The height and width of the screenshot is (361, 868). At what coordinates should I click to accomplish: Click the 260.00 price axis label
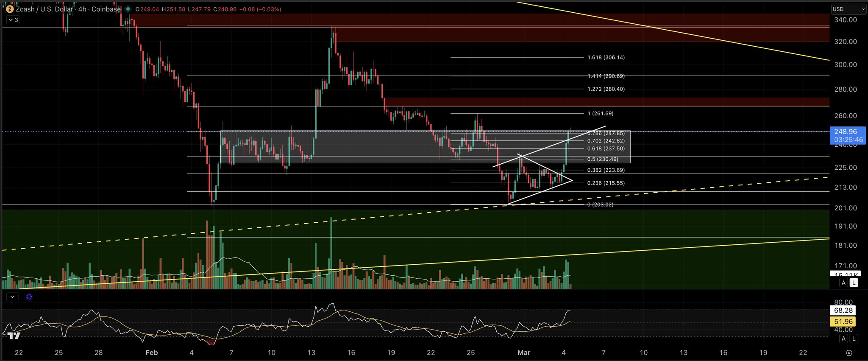point(845,115)
